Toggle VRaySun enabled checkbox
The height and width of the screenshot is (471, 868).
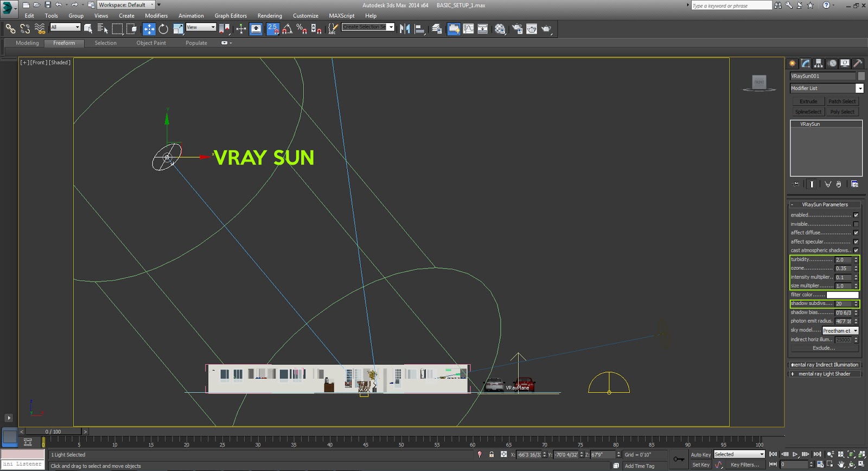coord(856,215)
